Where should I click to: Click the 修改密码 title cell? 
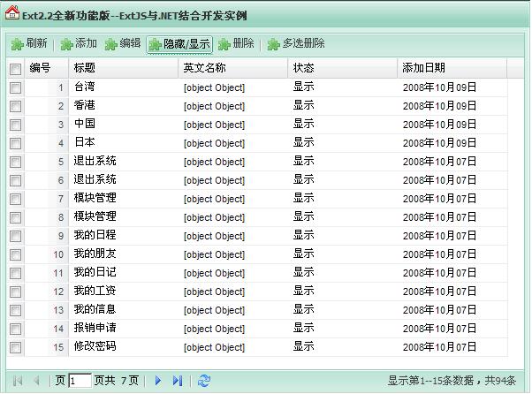point(123,347)
